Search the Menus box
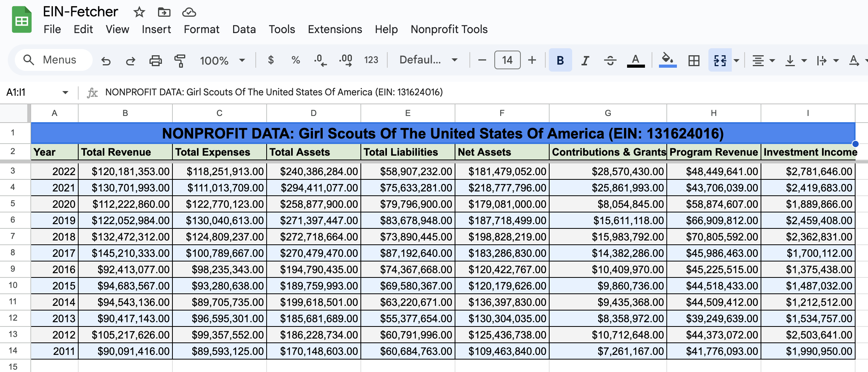 54,60
